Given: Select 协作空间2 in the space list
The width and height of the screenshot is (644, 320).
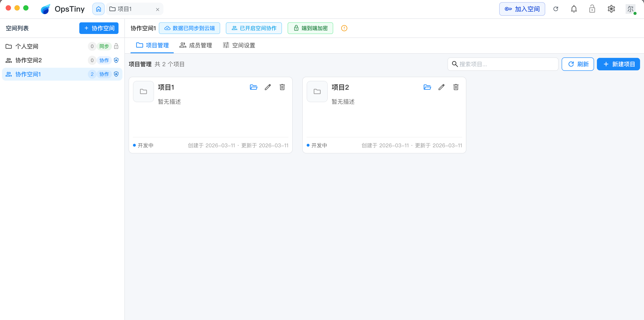Looking at the screenshot, I should (62, 60).
